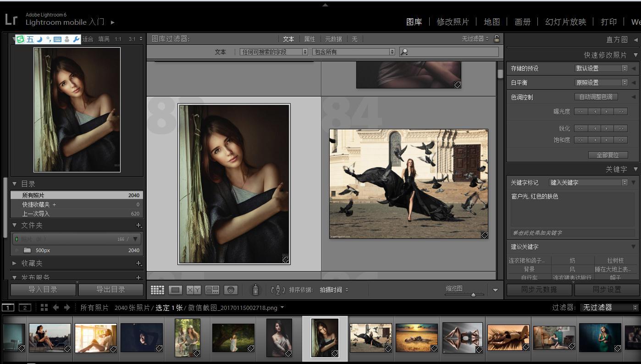Enable the 属性 (Attribute) filter
641x364 pixels.
(309, 39)
